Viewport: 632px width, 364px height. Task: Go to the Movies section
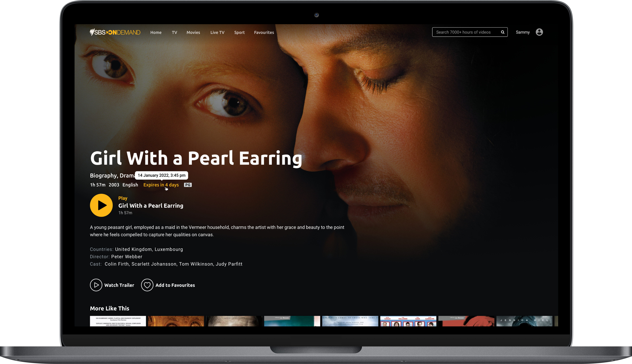point(193,32)
